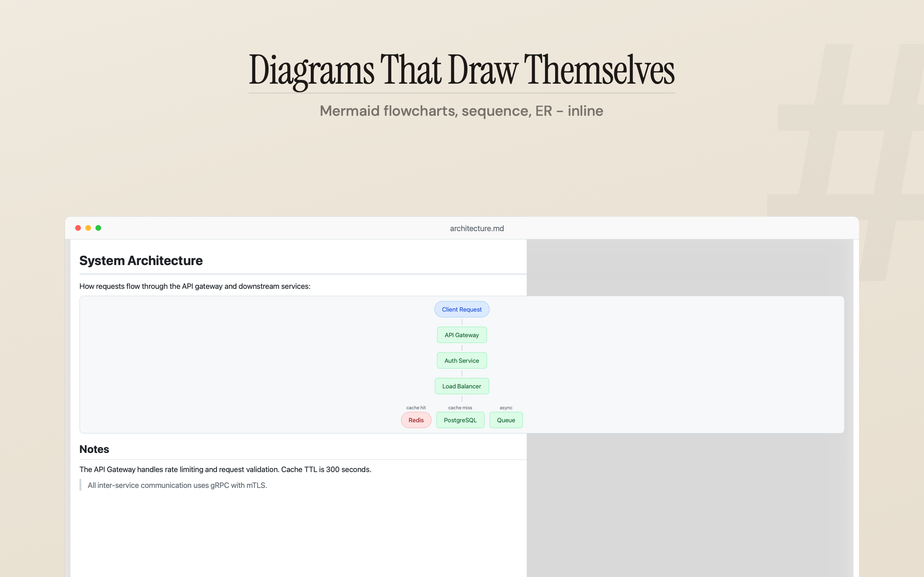Select the API Gateway node
The width and height of the screenshot is (924, 577).
(462, 335)
